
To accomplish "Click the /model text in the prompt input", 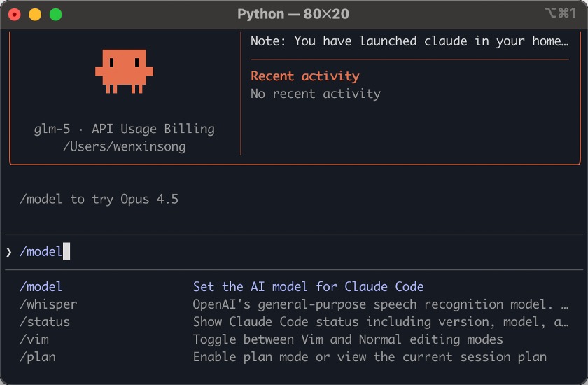I will pos(41,252).
